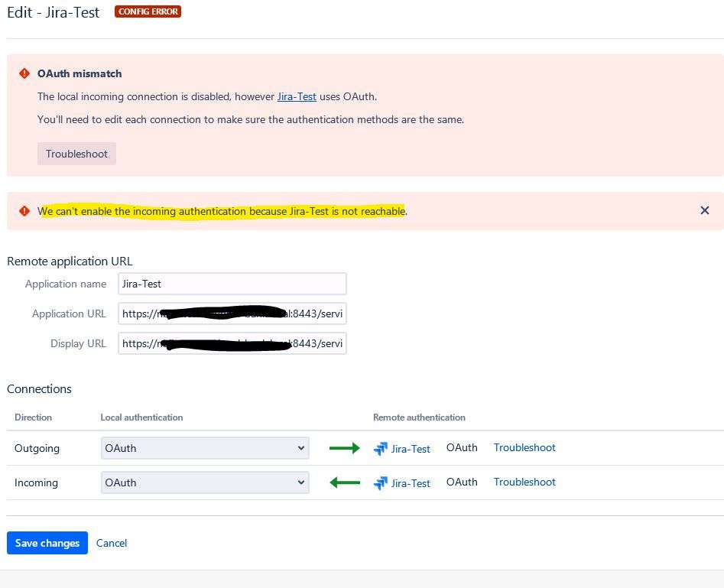Edit the Application name field

(x=232, y=284)
